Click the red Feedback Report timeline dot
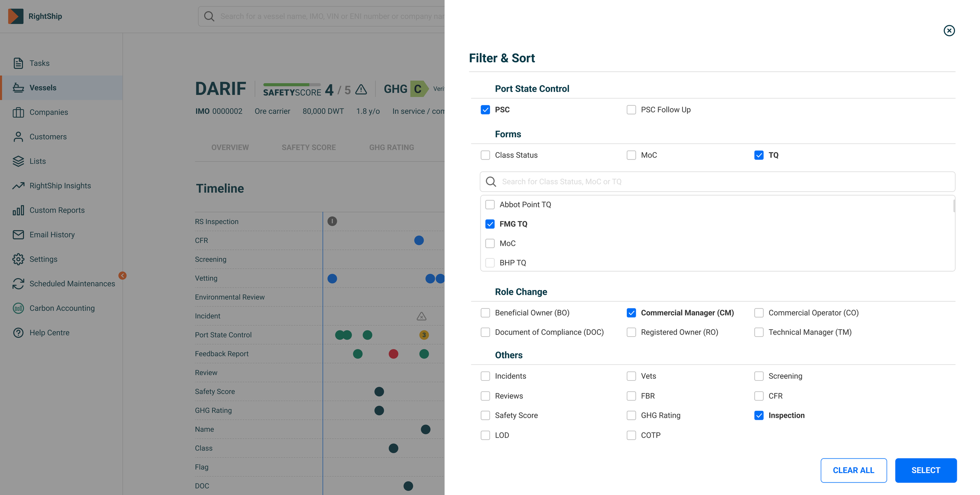The width and height of the screenshot is (980, 495). pos(393,354)
